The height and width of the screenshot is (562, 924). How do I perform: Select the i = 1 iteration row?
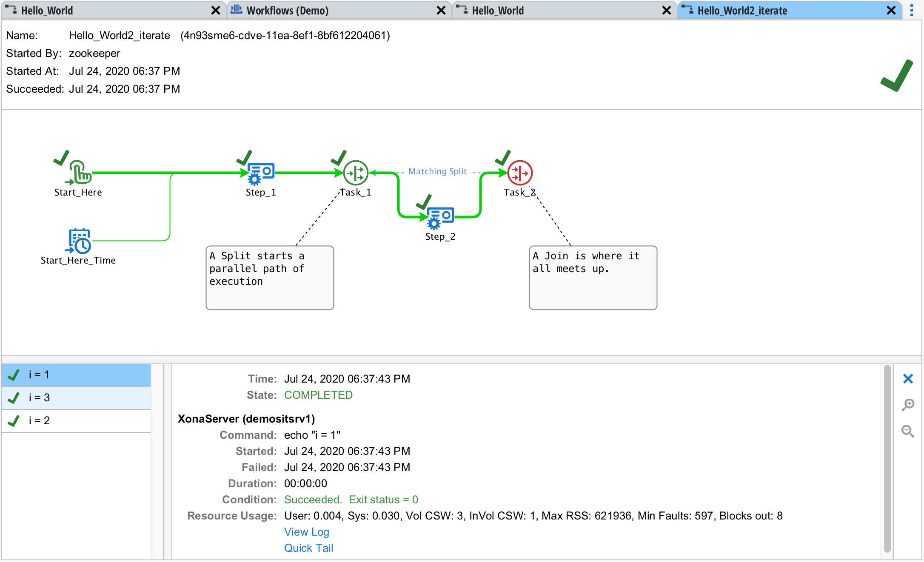(77, 375)
